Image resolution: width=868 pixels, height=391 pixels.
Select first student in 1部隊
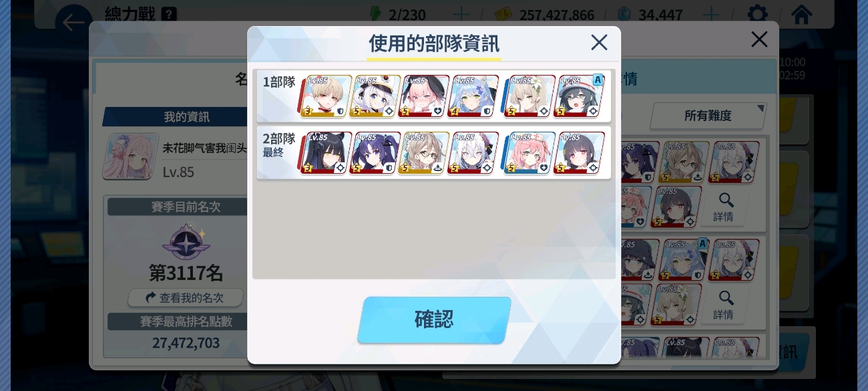[325, 96]
